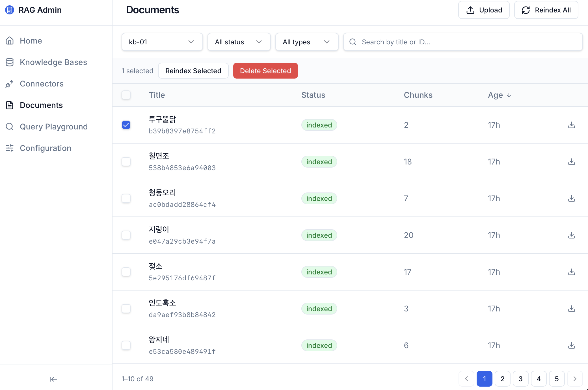
Task: Check the 칠면조 row checkbox
Action: (x=126, y=162)
